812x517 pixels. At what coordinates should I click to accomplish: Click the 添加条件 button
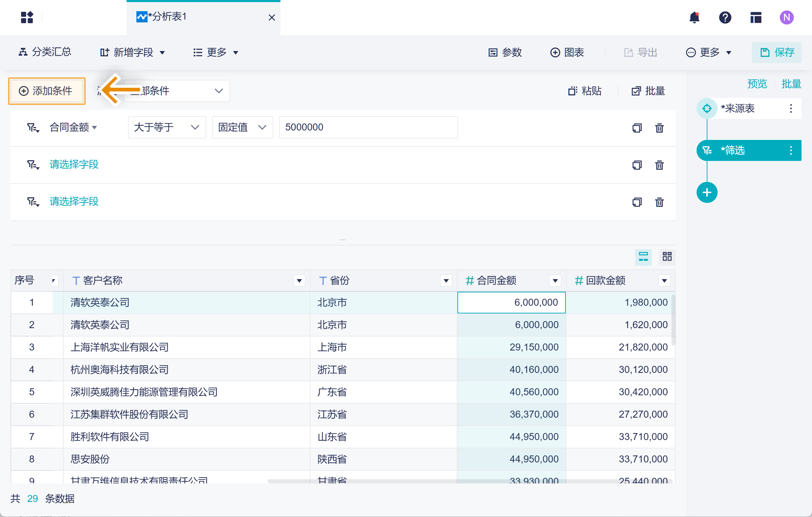coord(47,91)
